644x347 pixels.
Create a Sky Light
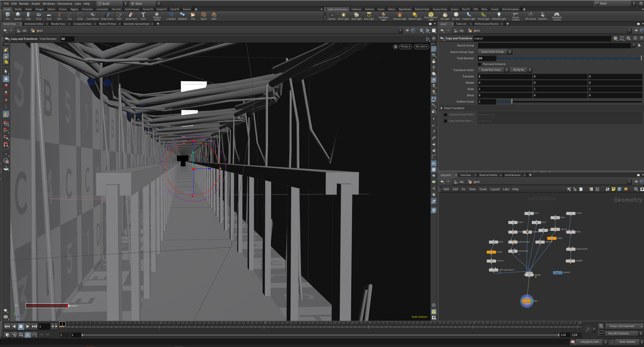445,16
